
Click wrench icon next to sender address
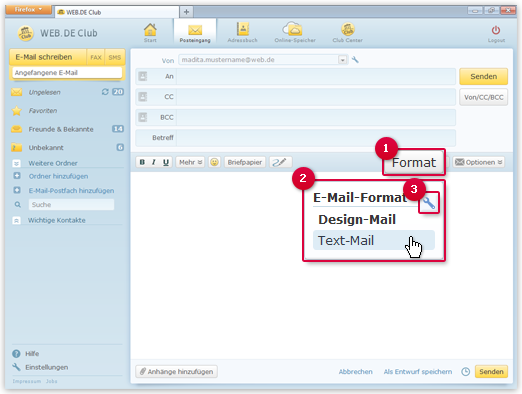pyautogui.click(x=355, y=60)
